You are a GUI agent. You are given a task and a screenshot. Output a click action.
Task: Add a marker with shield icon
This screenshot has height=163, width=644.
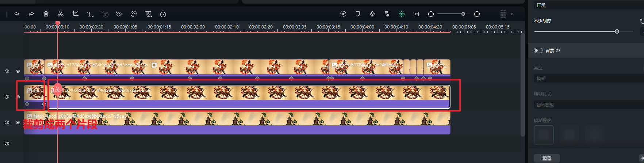pyautogui.click(x=358, y=14)
